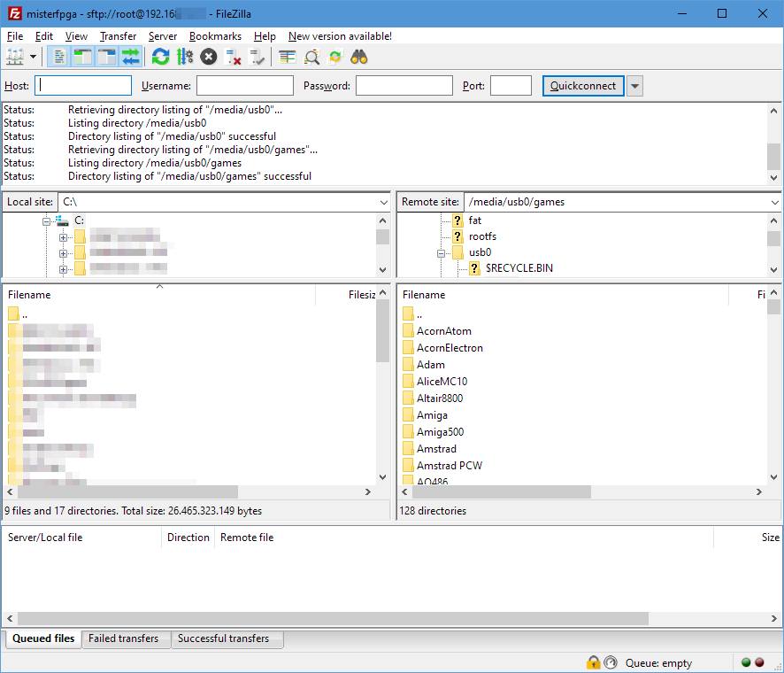
Task: Select the Adam remote folder
Action: tap(431, 365)
